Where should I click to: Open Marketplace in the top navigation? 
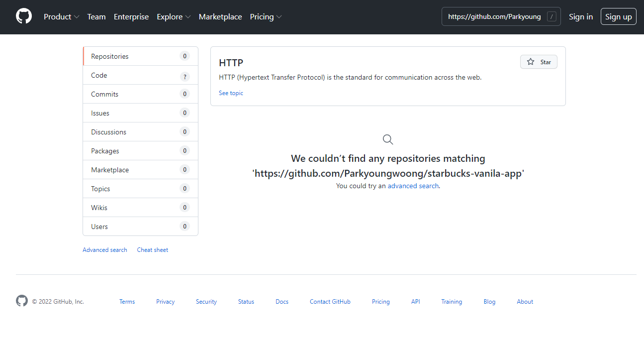pyautogui.click(x=220, y=16)
